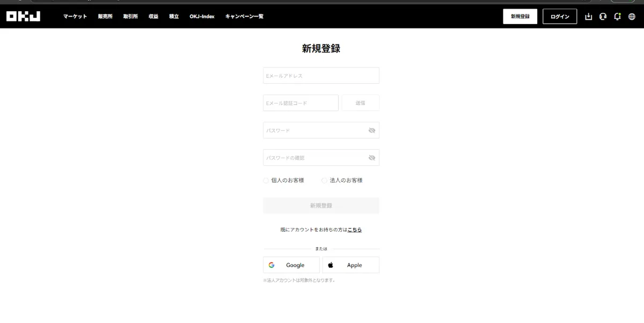Open the 収益 menu item
Screen dimensions: 644x323
click(x=153, y=17)
